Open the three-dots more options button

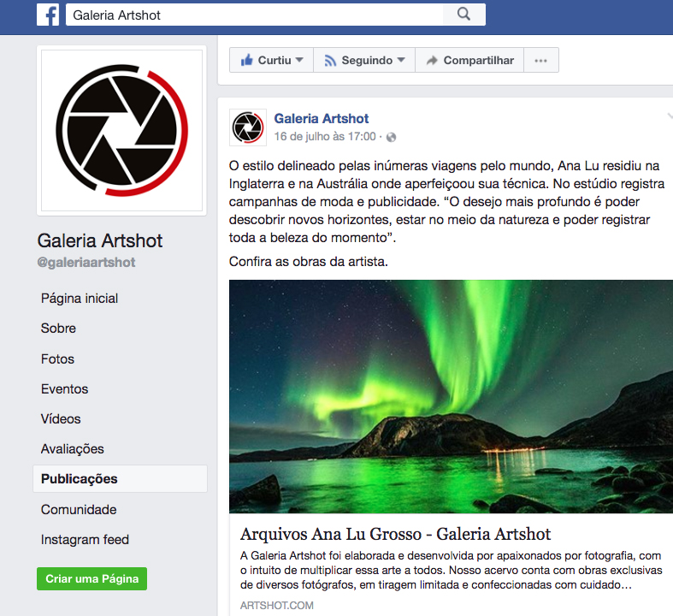coord(540,60)
